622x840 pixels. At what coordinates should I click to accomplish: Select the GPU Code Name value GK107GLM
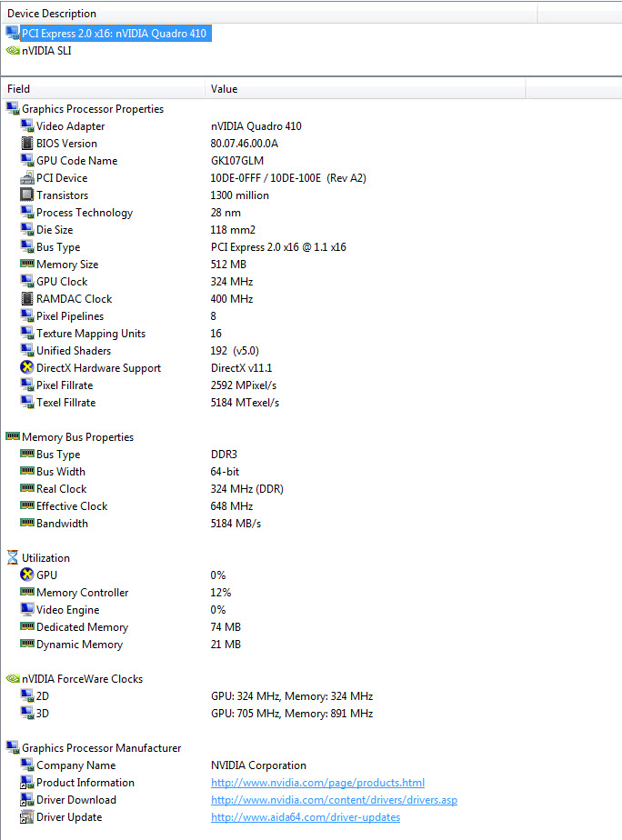coord(237,161)
